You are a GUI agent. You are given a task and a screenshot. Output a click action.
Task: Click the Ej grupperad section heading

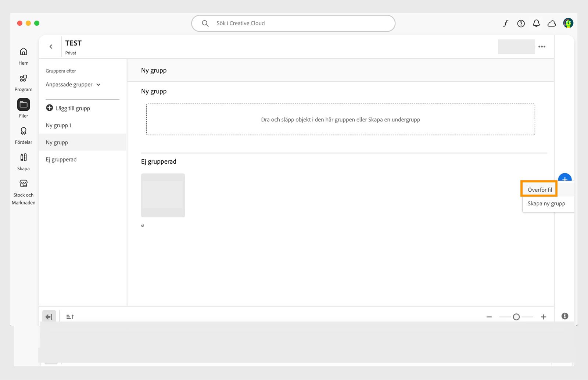point(159,161)
